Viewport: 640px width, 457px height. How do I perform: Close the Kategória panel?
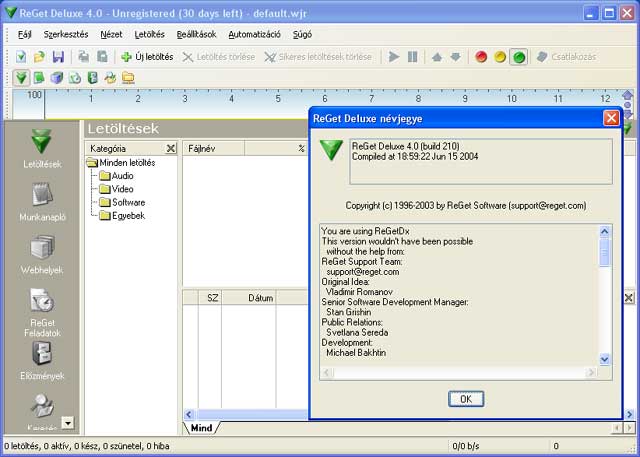point(170,149)
